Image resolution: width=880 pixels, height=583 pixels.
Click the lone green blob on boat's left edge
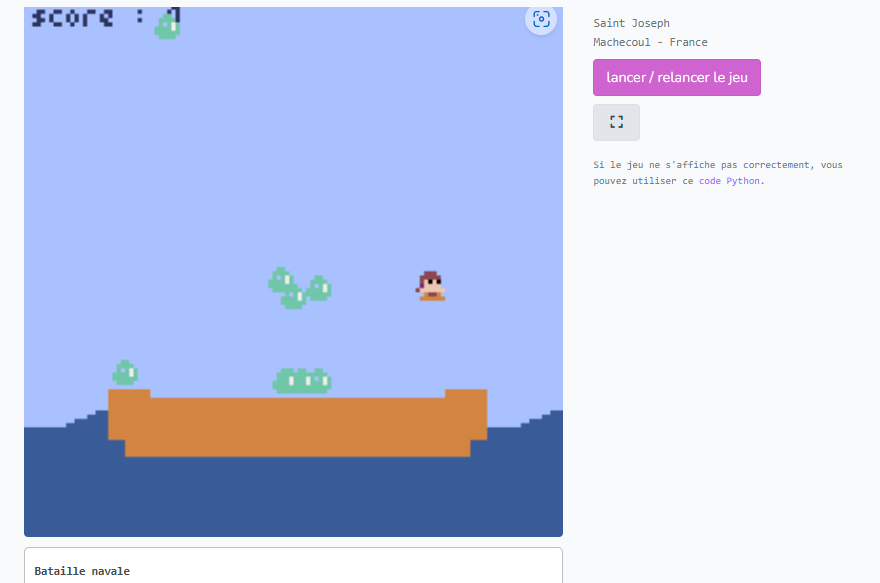125,373
